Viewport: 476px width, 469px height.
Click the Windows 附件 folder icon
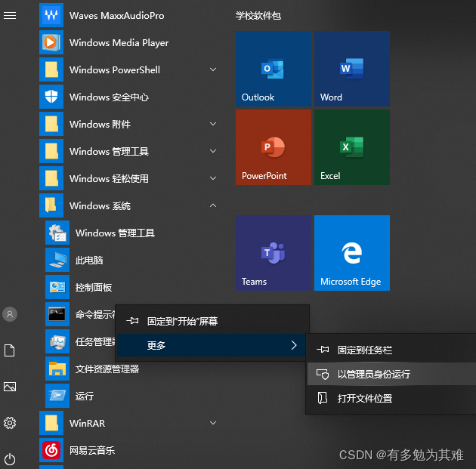pyautogui.click(x=51, y=124)
